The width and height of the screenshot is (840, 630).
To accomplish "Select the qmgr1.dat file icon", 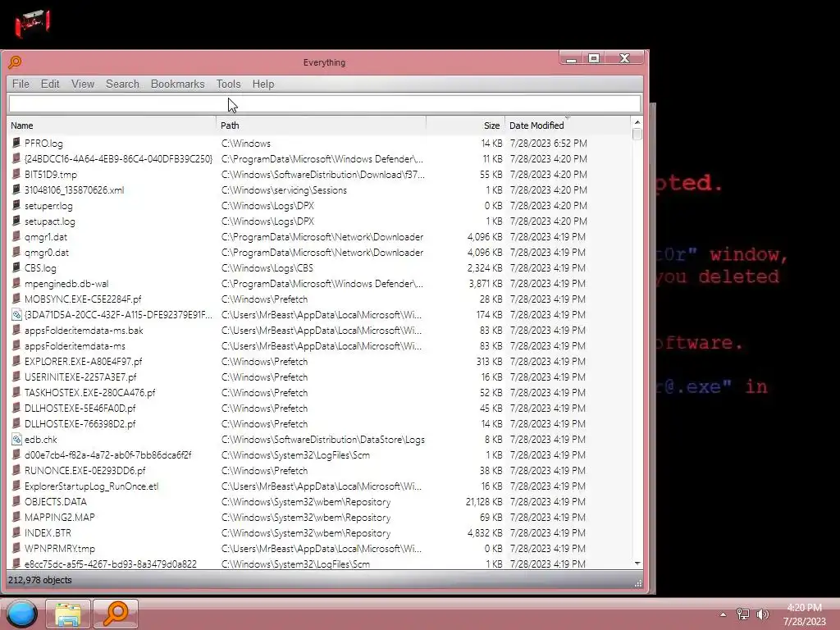I will point(16,236).
